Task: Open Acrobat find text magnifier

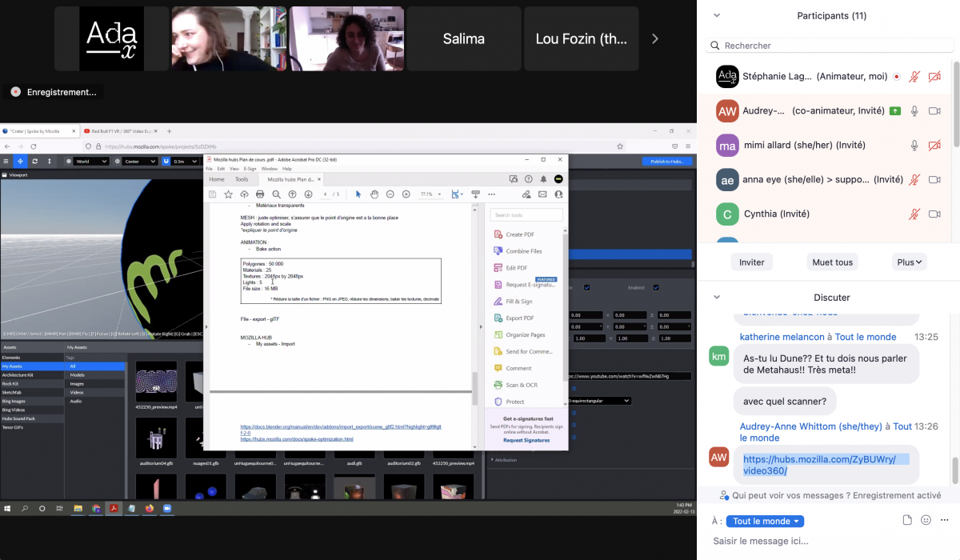Action: click(x=276, y=194)
